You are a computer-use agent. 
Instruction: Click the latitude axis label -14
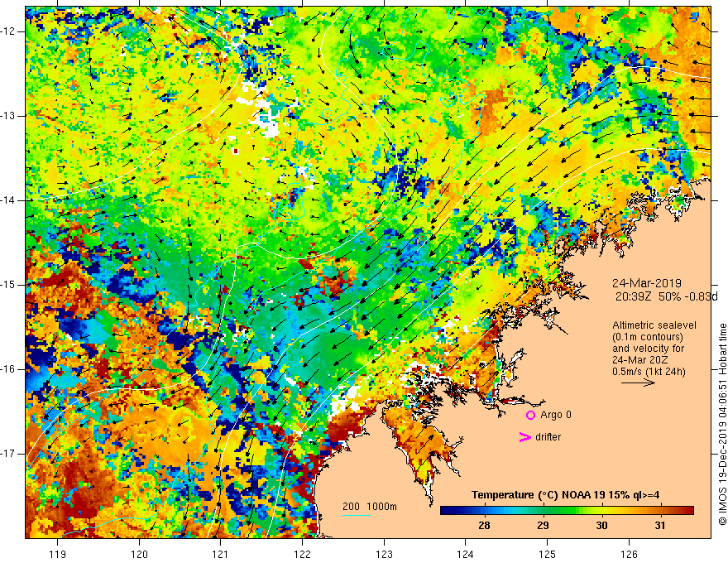pos(8,200)
